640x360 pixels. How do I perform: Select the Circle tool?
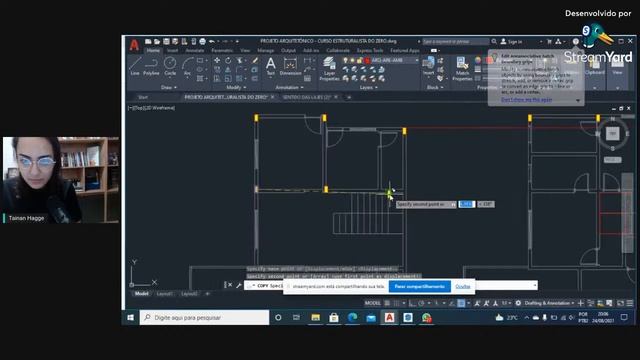click(x=170, y=66)
